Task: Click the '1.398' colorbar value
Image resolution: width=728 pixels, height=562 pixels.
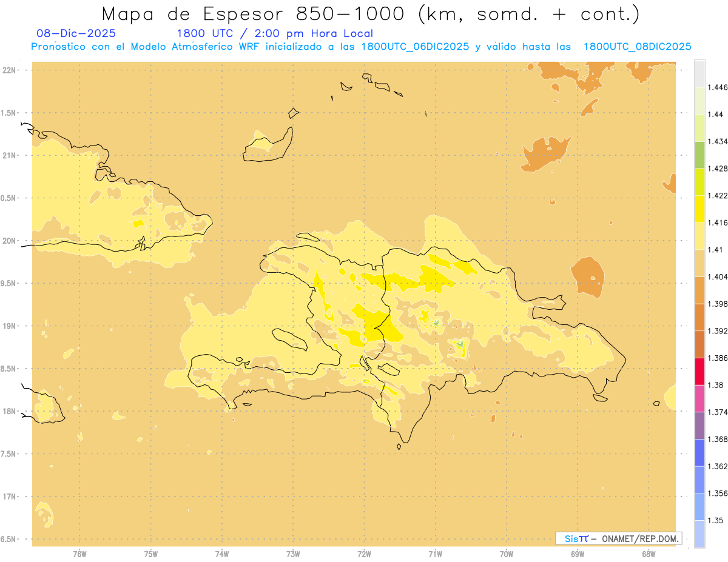Action: pos(719,304)
